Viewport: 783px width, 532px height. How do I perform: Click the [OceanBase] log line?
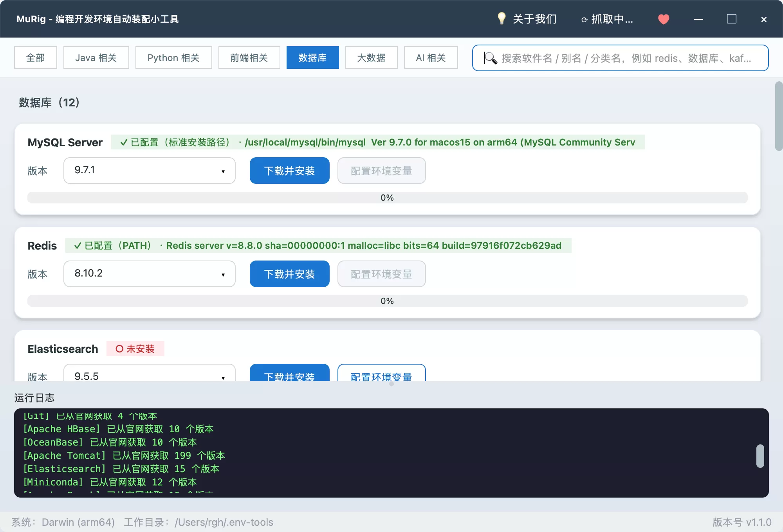click(x=110, y=442)
